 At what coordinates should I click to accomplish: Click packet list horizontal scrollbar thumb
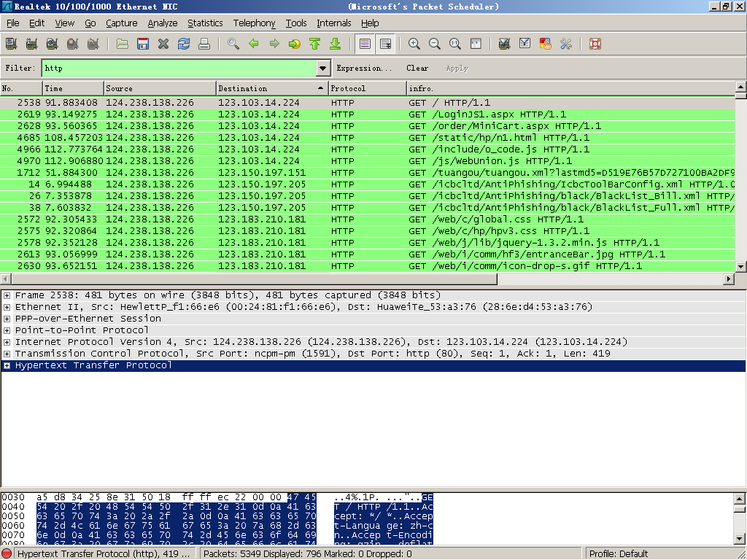(x=254, y=279)
